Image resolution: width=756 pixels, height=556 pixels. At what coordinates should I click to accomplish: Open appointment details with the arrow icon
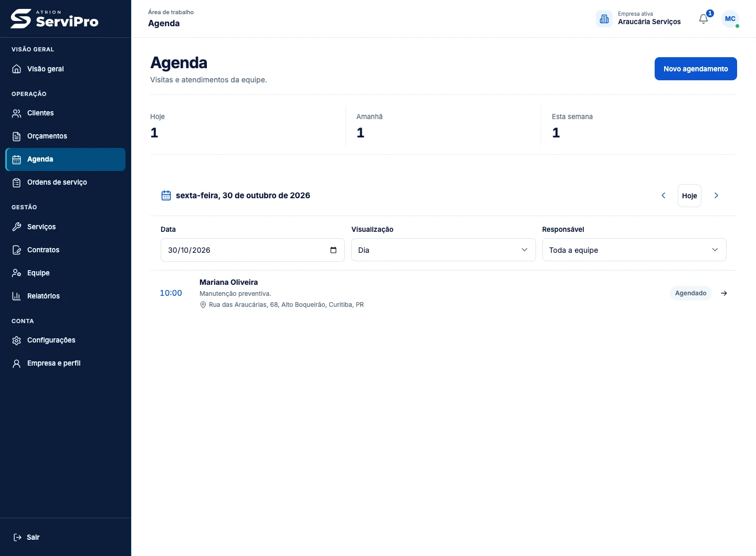pyautogui.click(x=724, y=293)
